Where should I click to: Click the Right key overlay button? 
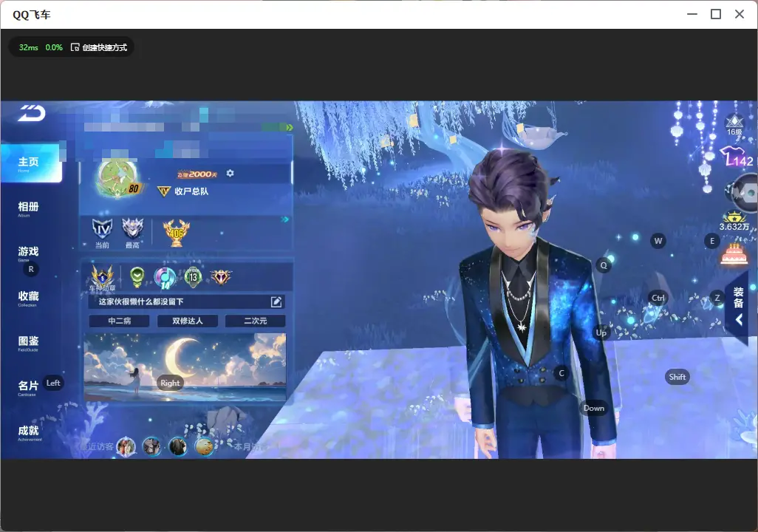170,383
